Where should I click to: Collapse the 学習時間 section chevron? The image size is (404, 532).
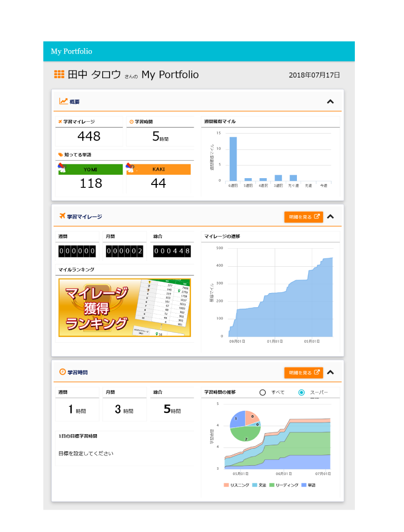coord(331,372)
